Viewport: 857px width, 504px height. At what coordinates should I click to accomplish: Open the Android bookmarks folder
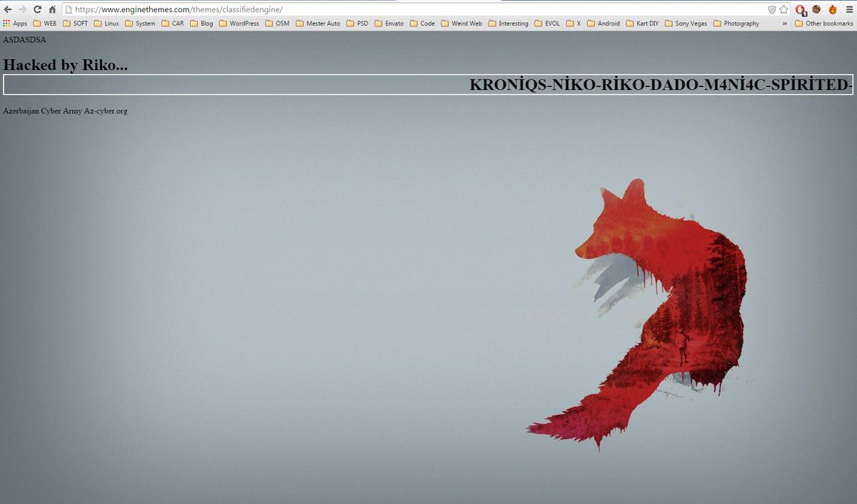coord(603,24)
